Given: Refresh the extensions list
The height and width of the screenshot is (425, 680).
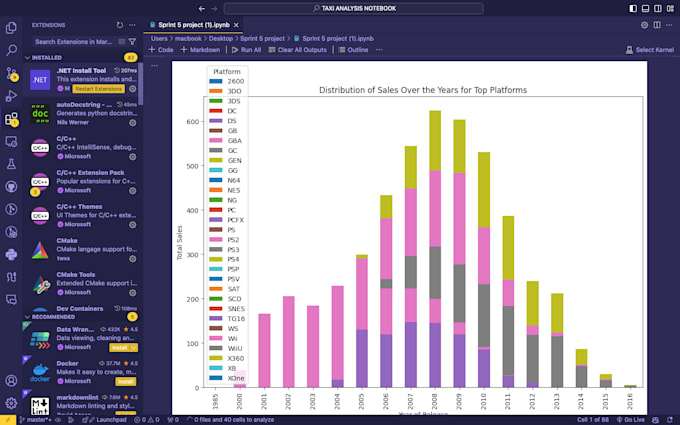Looking at the screenshot, I should point(119,24).
